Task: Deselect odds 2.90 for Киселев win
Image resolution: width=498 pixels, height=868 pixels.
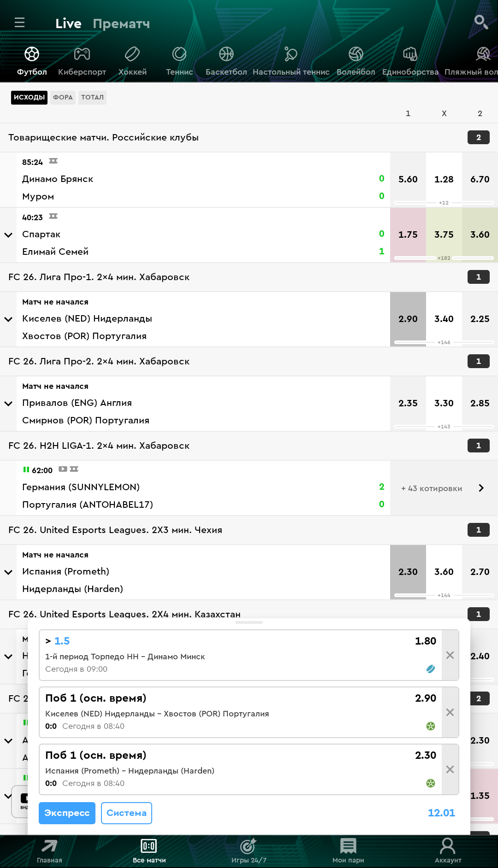Action: point(408,319)
